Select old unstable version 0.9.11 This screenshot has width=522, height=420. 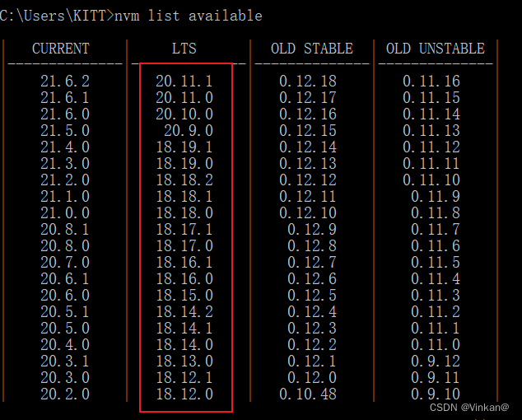point(436,378)
